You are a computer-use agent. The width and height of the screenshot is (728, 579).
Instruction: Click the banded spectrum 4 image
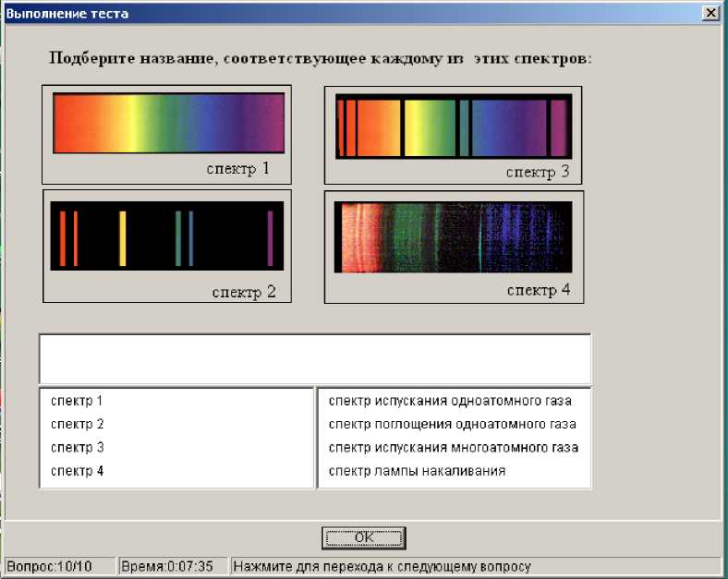click(x=453, y=237)
